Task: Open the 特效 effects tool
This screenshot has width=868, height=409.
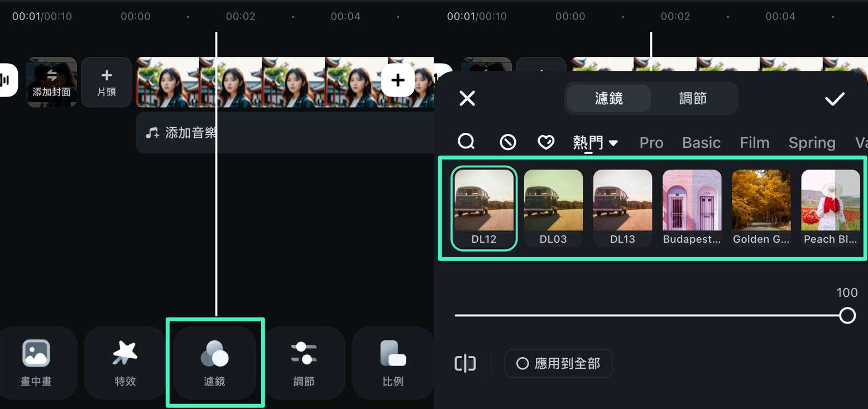Action: tap(125, 363)
